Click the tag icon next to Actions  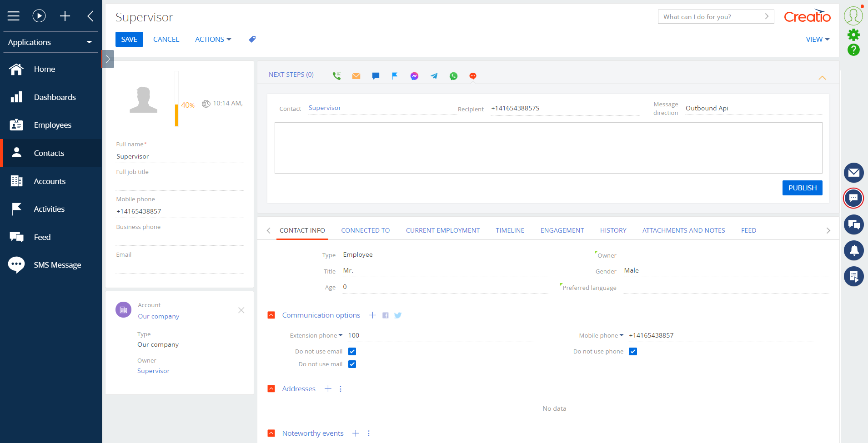(x=252, y=40)
